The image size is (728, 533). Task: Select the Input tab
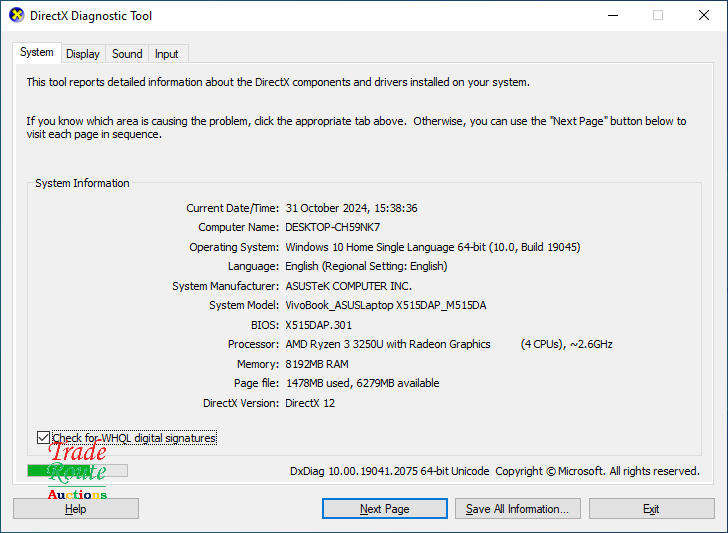click(167, 54)
